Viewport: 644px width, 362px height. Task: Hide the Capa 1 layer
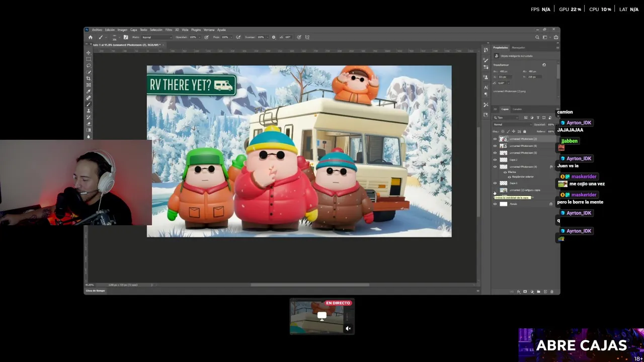click(x=495, y=183)
